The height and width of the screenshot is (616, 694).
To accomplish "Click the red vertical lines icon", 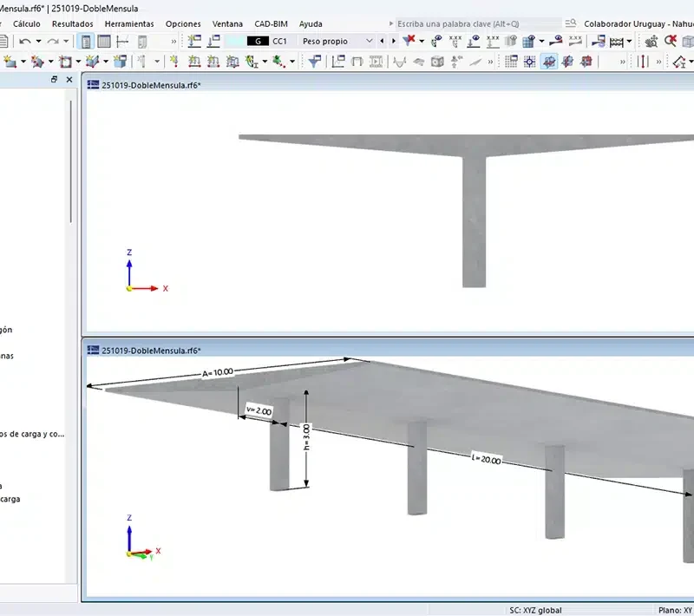I will 643,62.
